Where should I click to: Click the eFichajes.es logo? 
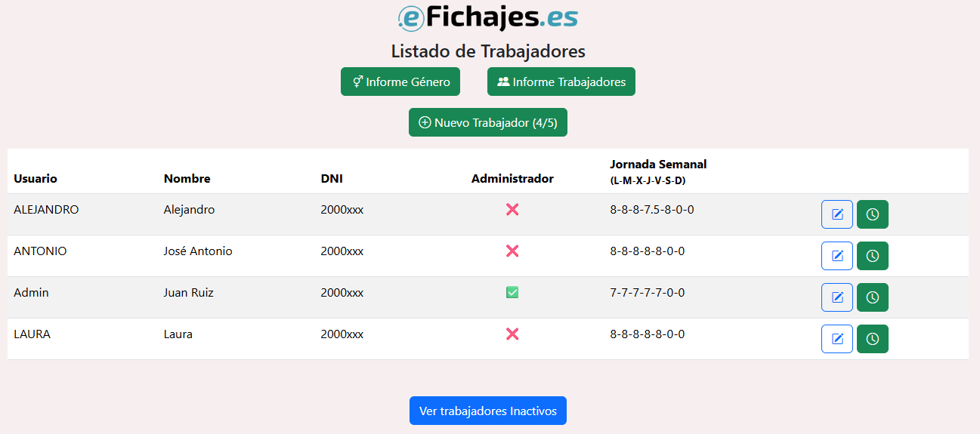click(x=488, y=17)
